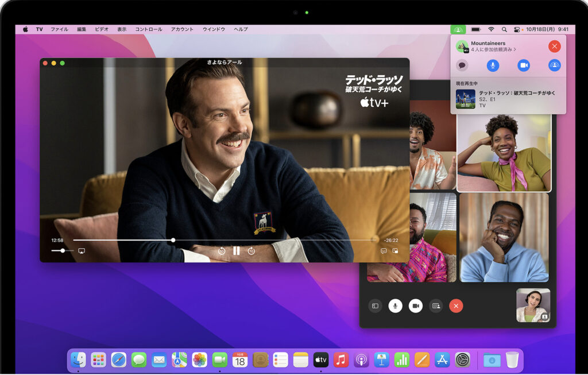The width and height of the screenshot is (588, 375).
Task: Open Spotlight search from the menu bar
Action: pyautogui.click(x=504, y=29)
